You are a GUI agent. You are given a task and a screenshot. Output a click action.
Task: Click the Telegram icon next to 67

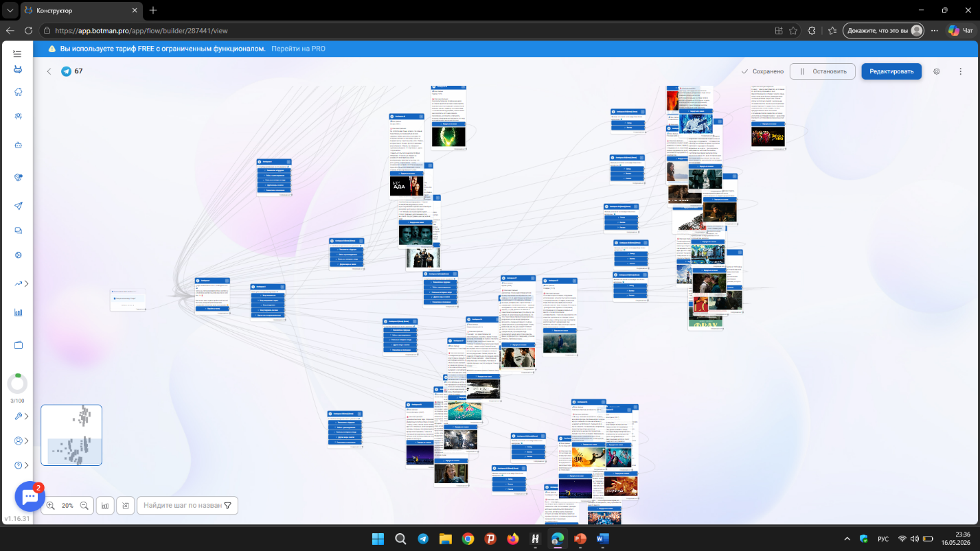(67, 71)
